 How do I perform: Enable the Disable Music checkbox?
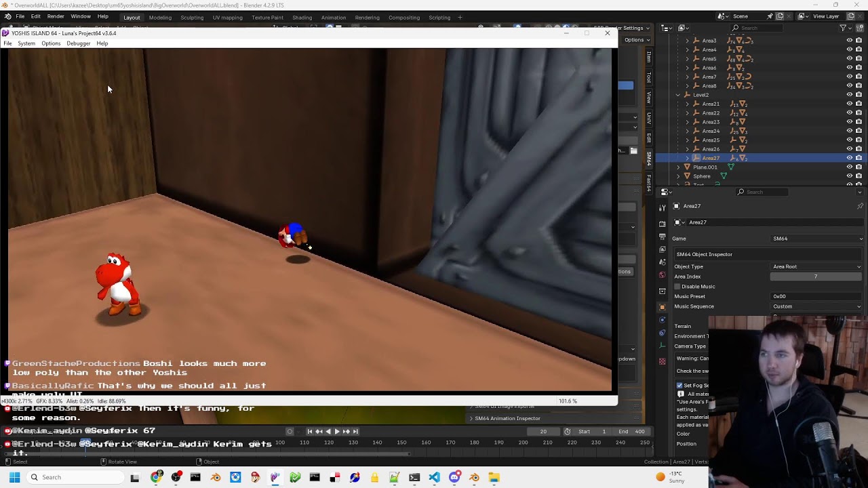click(677, 287)
